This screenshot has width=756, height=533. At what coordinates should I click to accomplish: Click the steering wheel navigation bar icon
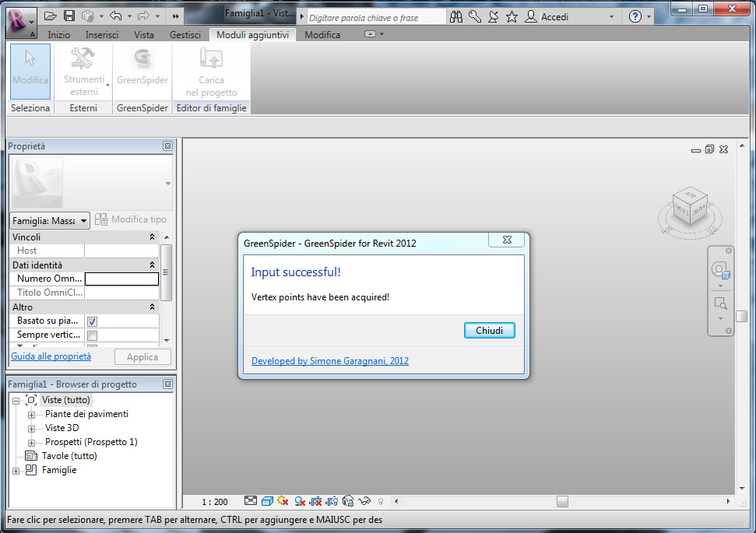[720, 270]
